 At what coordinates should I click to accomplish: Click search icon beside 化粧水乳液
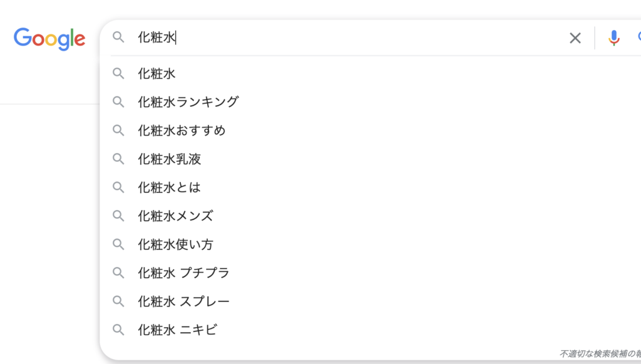click(x=118, y=159)
